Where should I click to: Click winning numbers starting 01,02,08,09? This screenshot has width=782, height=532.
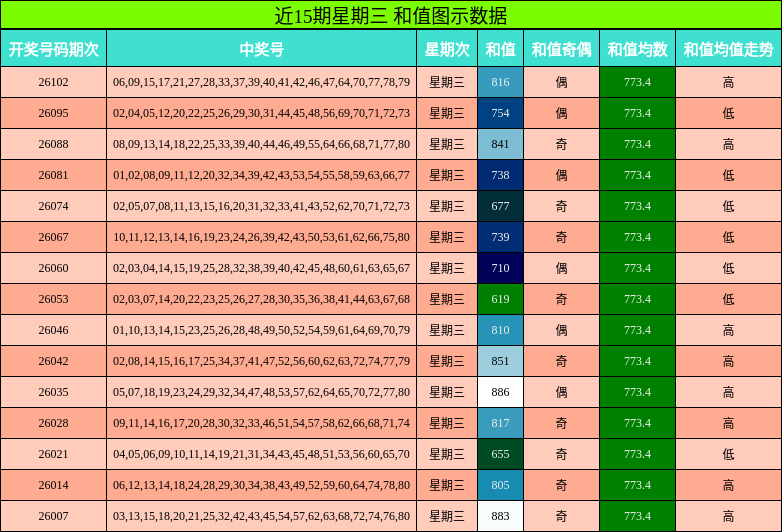coord(261,175)
